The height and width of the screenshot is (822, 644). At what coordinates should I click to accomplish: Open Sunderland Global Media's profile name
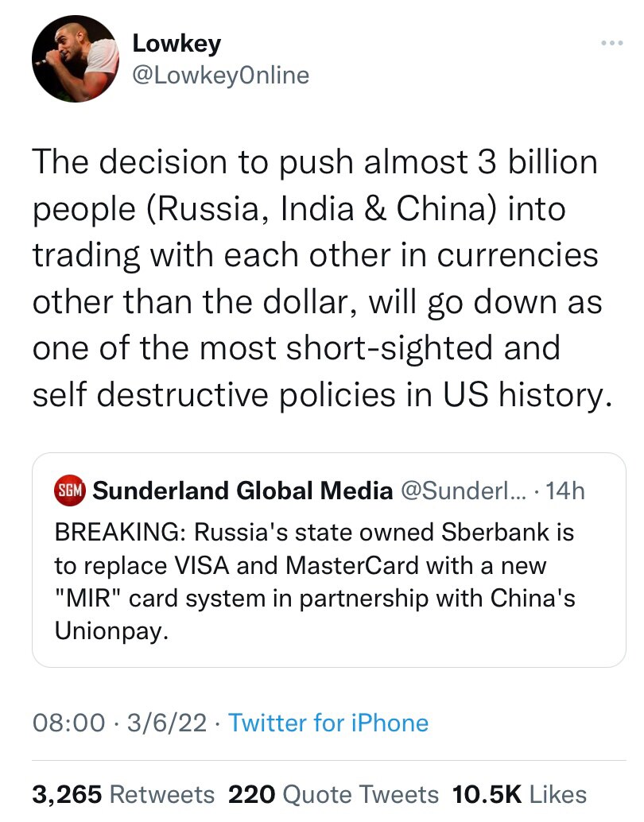coord(242,491)
